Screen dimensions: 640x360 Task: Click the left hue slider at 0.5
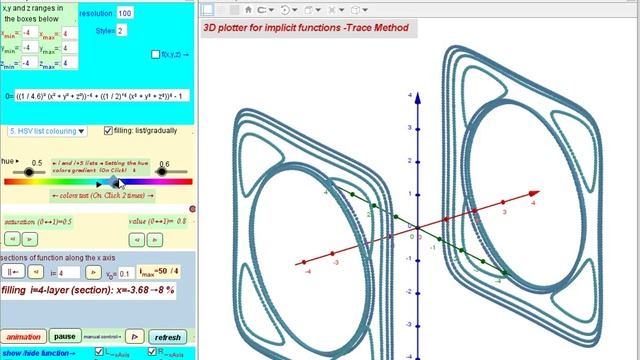pos(29,172)
